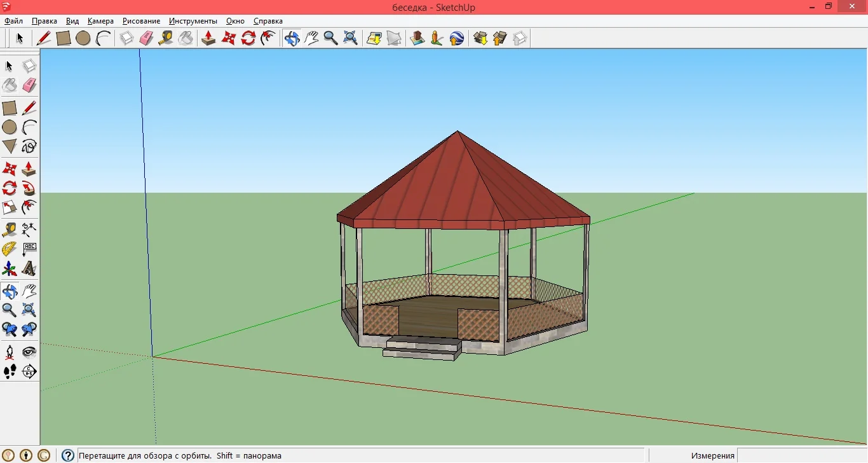The image size is (868, 463).
Task: Open the Окно menu
Action: click(x=235, y=21)
